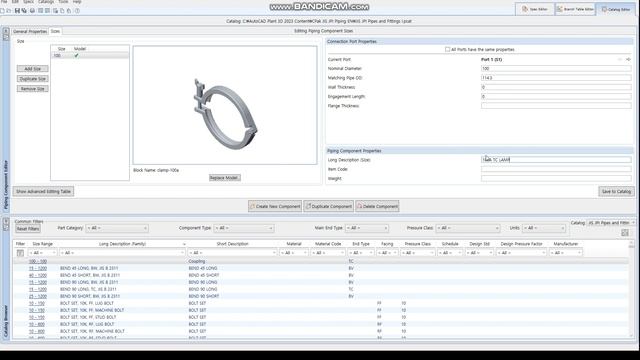
Task: Open the Catalog selector dropdown
Action: pyautogui.click(x=611, y=223)
